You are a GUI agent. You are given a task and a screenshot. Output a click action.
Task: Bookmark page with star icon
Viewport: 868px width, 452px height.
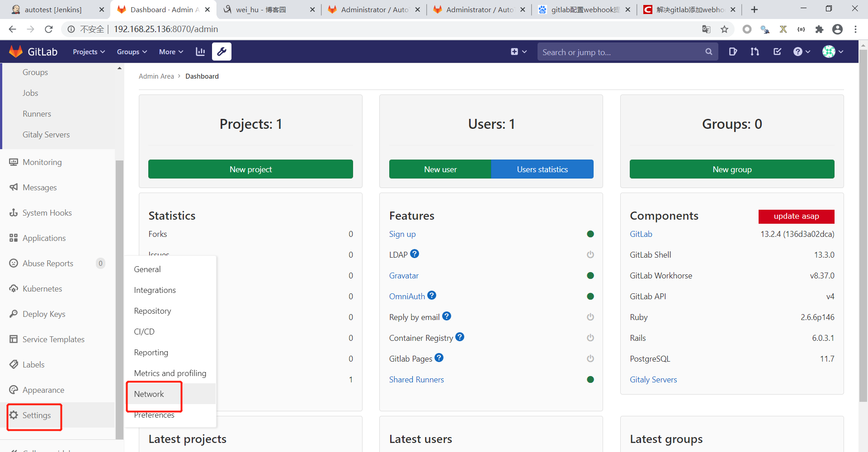click(x=725, y=29)
